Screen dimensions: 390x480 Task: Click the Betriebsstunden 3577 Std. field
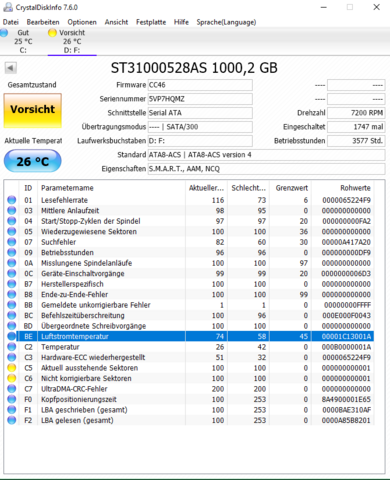click(x=356, y=141)
